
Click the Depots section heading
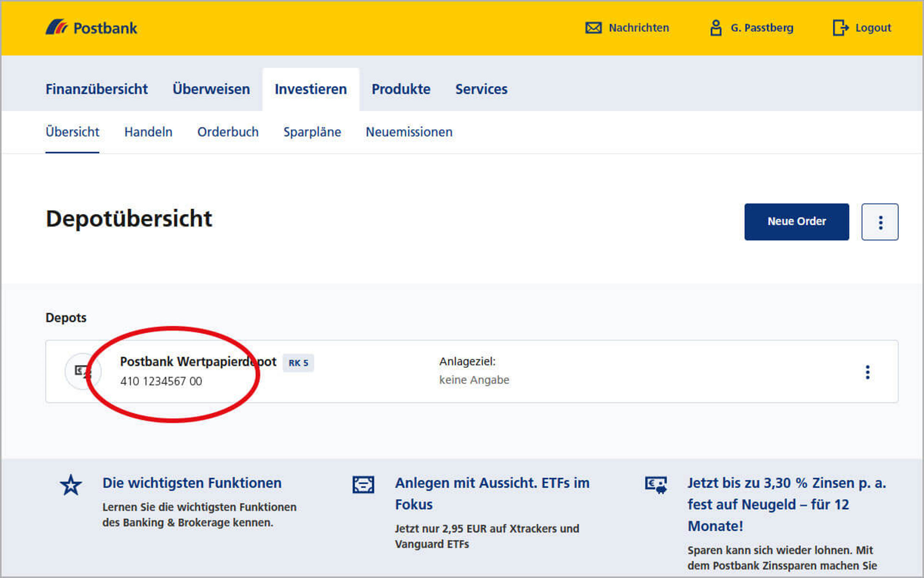click(66, 318)
